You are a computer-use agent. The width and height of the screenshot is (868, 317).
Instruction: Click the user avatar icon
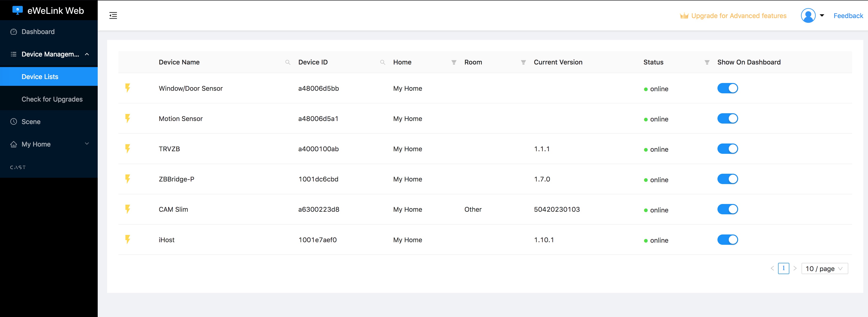tap(808, 15)
